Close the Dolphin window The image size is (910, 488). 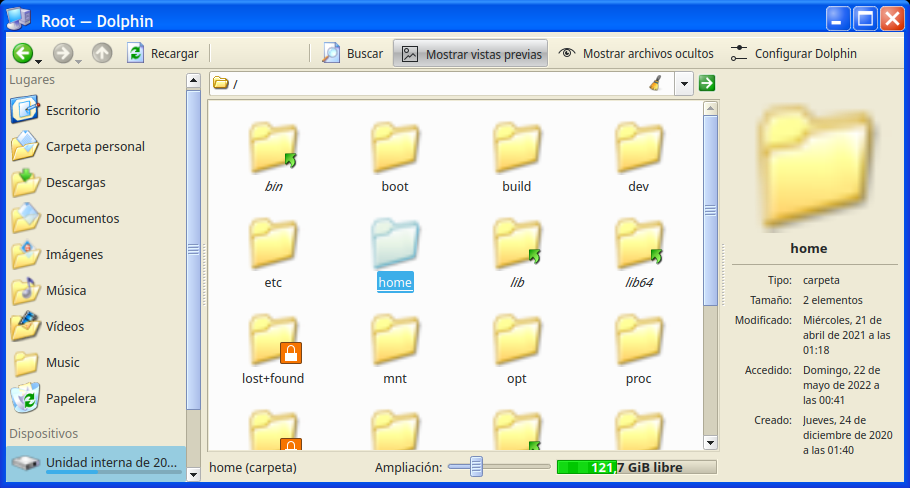[893, 20]
